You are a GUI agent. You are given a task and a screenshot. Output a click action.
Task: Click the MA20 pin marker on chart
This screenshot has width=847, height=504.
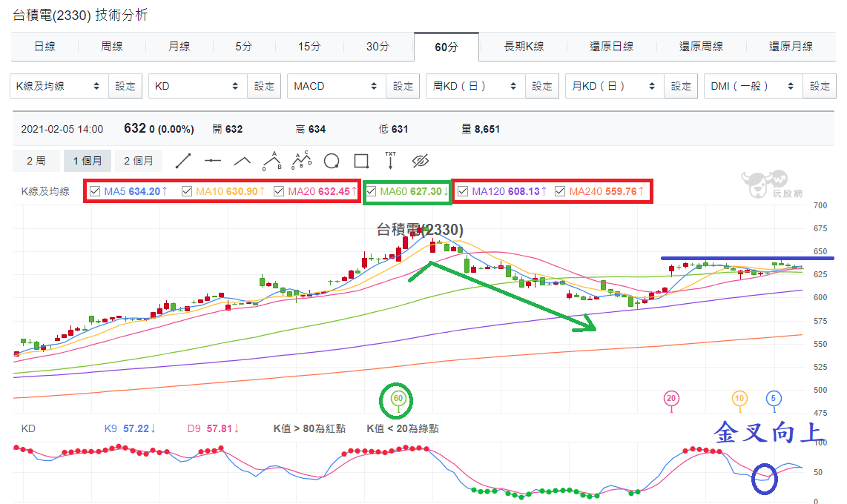point(671,399)
